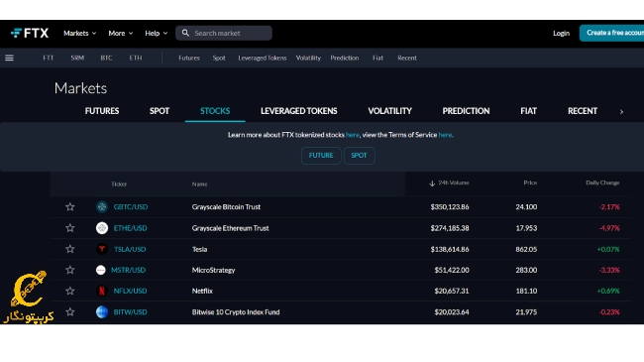Click the MicroStrategy logo icon
Image resolution: width=644 pixels, height=362 pixels.
(101, 270)
